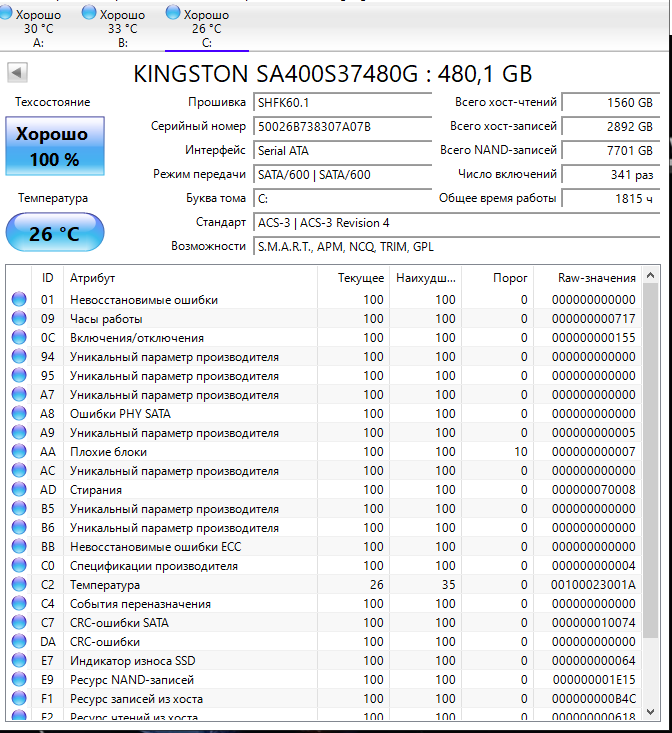The width and height of the screenshot is (672, 733).
Task: Click status dot for C4 События переназначения
Action: point(19,604)
